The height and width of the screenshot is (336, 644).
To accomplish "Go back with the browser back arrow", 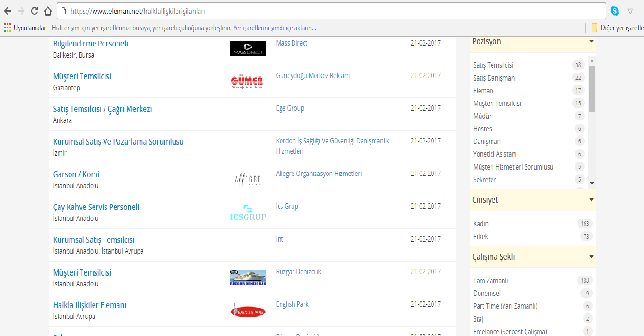I will point(8,11).
